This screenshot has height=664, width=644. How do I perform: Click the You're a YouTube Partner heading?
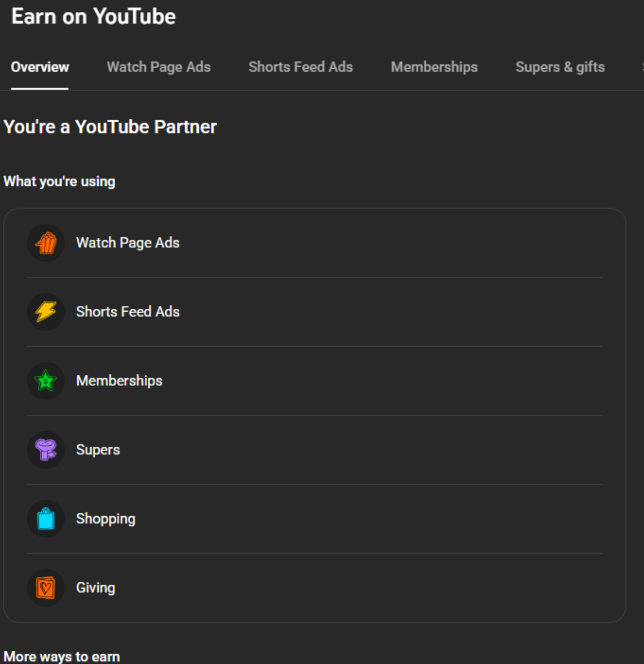click(x=110, y=127)
